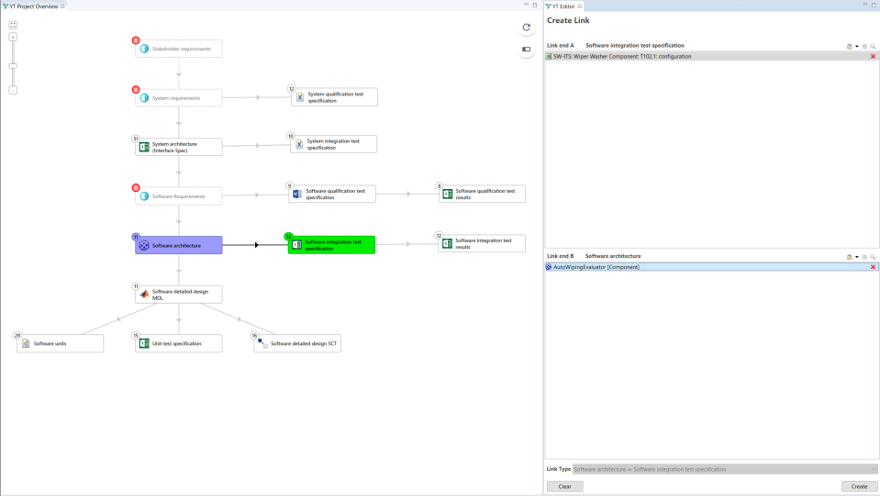880x496 pixels.
Task: Click the Software detailed design SCT icon
Action: click(x=263, y=343)
